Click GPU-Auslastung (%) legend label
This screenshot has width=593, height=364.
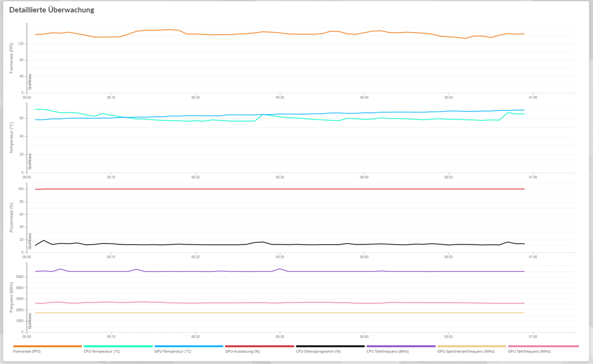[x=242, y=351]
